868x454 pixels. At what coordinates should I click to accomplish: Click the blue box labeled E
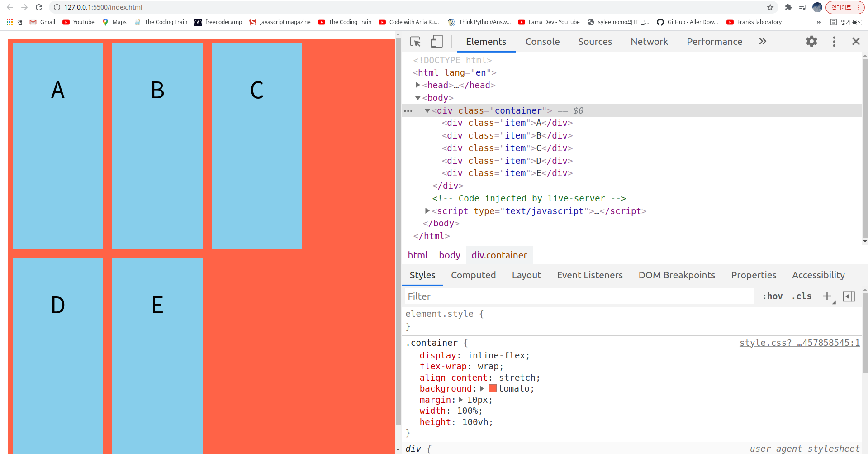pos(157,355)
